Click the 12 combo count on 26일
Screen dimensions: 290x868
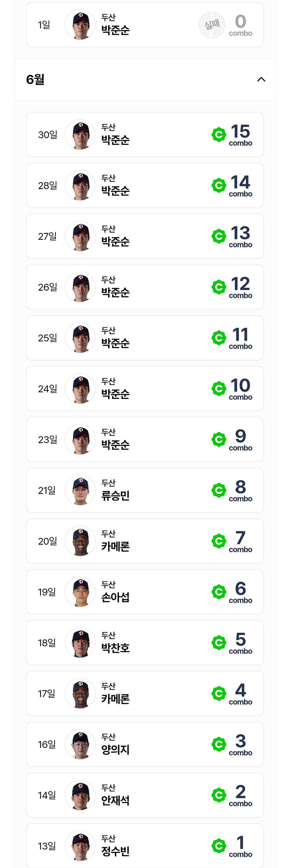point(240,287)
